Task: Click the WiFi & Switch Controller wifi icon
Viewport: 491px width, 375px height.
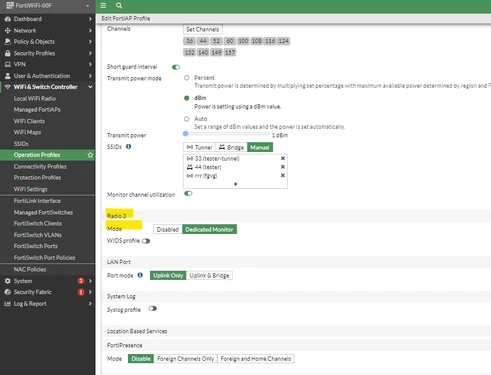Action: (8, 87)
